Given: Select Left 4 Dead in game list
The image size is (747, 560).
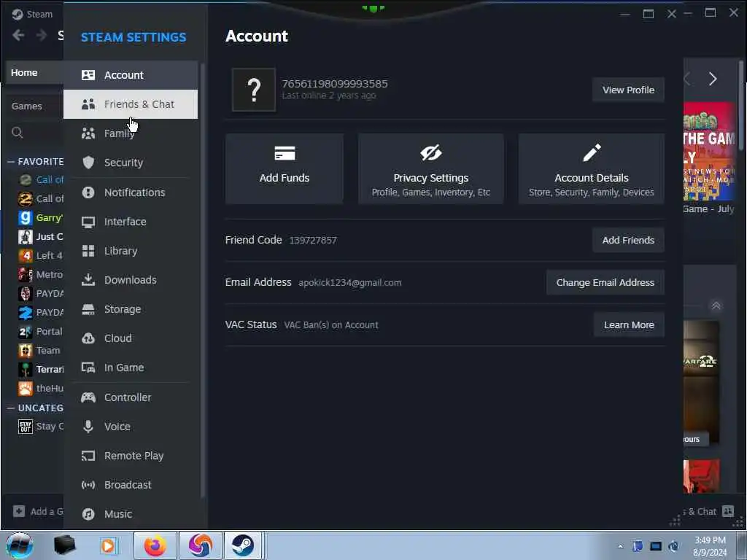Looking at the screenshot, I should [41, 255].
